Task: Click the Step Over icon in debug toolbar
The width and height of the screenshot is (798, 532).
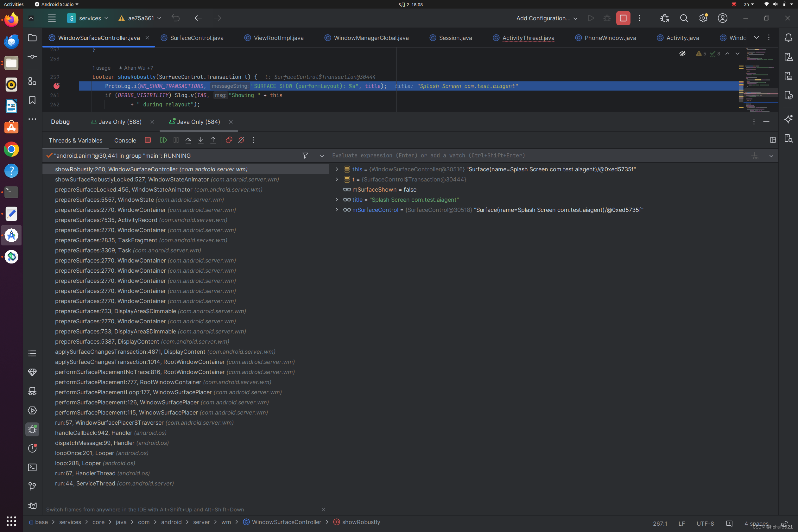Action: [x=188, y=140]
